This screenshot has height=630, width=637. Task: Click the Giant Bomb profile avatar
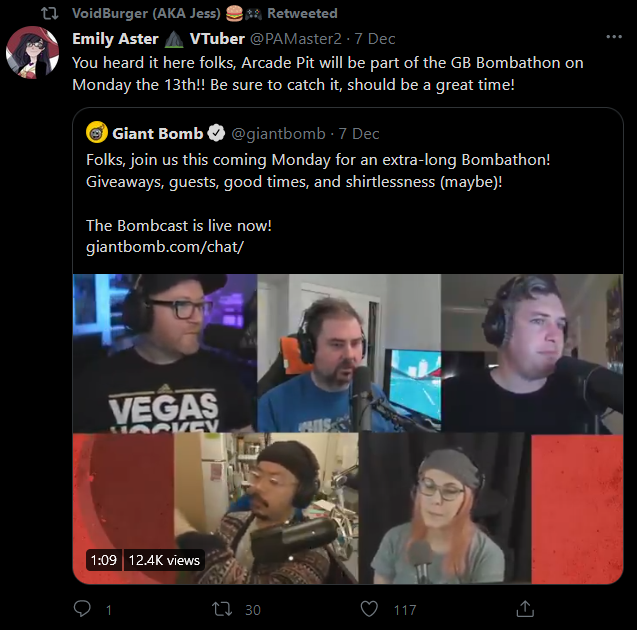click(97, 132)
